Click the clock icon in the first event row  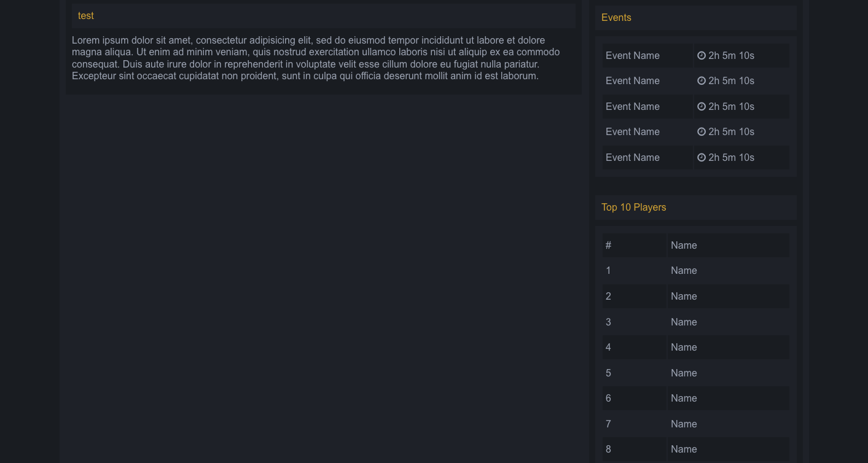tap(702, 55)
